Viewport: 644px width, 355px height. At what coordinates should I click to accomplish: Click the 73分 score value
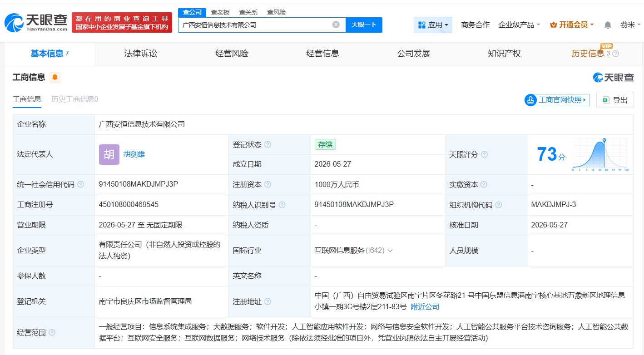point(551,154)
